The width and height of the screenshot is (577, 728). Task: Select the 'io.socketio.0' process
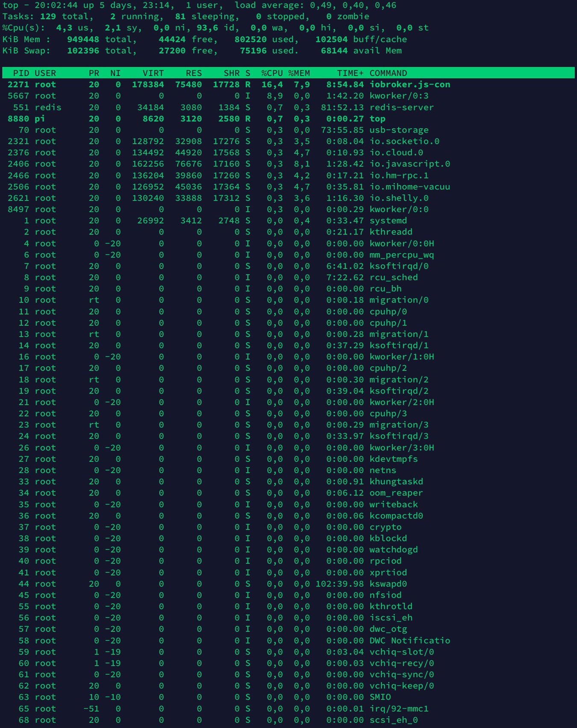pos(404,141)
